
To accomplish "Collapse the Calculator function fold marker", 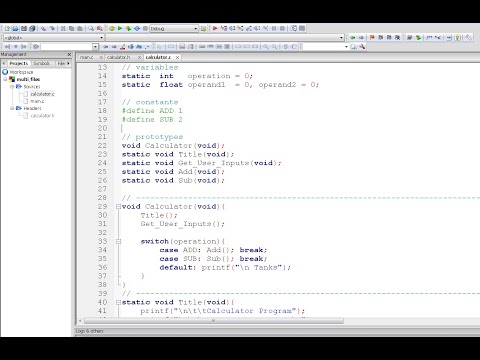I will [x=118, y=207].
